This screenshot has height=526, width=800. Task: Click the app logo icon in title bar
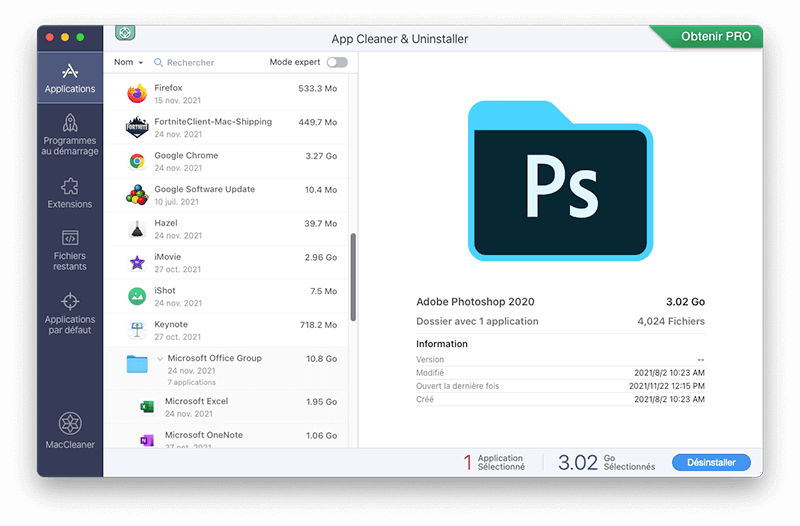coord(125,33)
